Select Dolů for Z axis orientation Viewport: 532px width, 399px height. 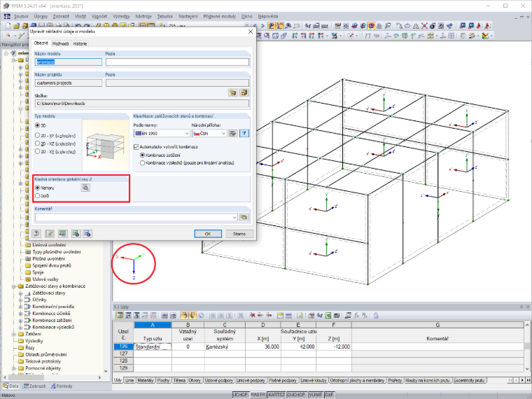[x=38, y=196]
